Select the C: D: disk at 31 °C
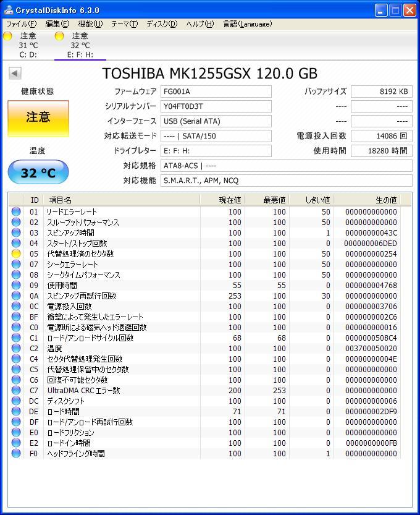 coord(28,45)
